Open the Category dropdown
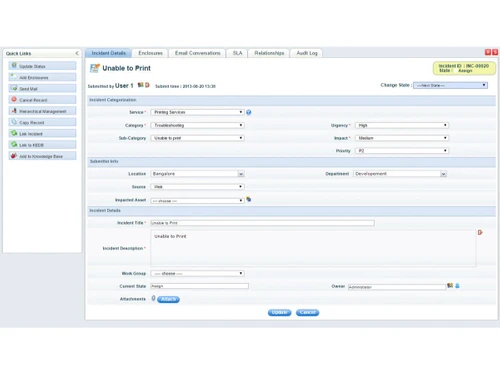500x375 pixels. (197, 125)
